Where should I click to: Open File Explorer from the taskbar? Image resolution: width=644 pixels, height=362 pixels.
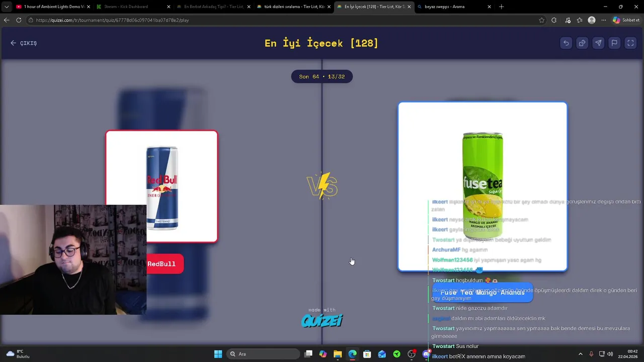(x=338, y=354)
